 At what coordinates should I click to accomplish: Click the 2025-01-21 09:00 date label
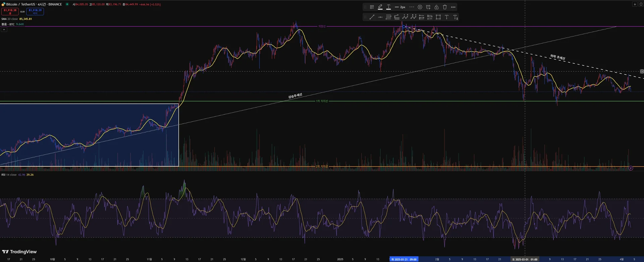click(404, 259)
